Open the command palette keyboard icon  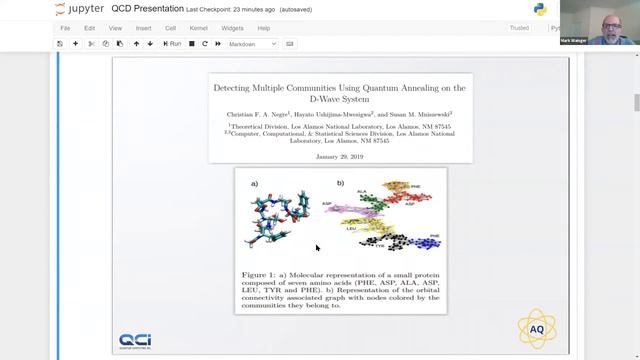[289, 44]
